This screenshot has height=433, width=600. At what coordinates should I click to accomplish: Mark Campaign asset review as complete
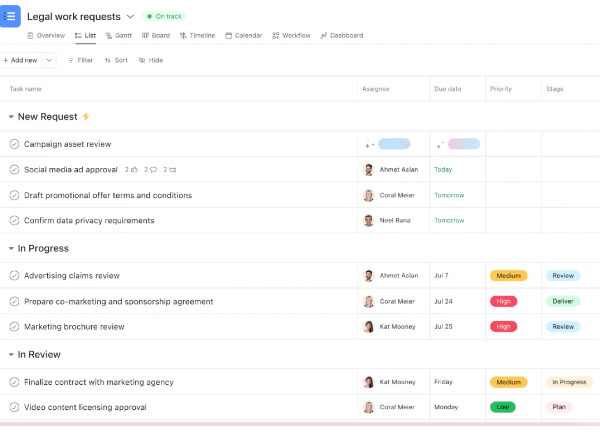[14, 145]
